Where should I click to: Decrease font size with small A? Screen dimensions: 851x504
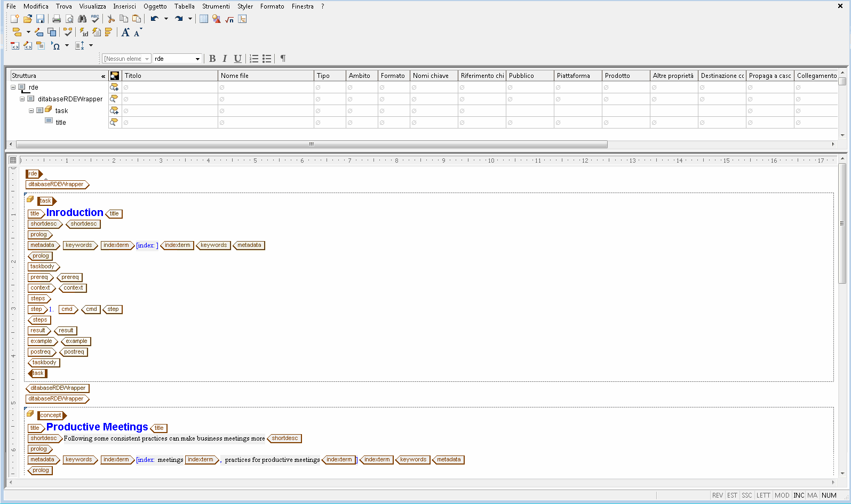138,32
